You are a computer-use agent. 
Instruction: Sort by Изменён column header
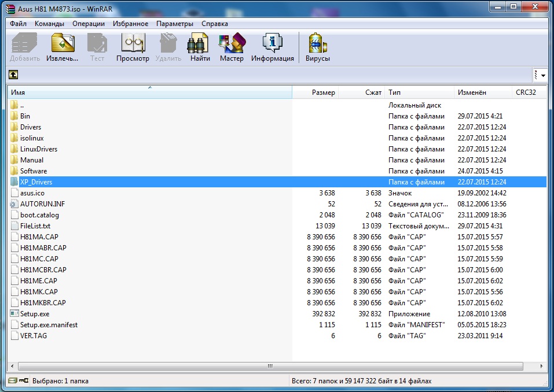click(x=483, y=93)
